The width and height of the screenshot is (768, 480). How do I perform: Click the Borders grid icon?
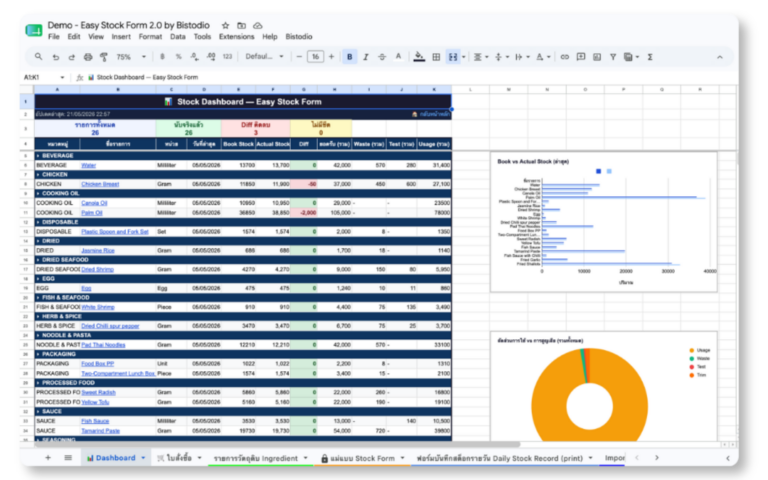(x=436, y=57)
